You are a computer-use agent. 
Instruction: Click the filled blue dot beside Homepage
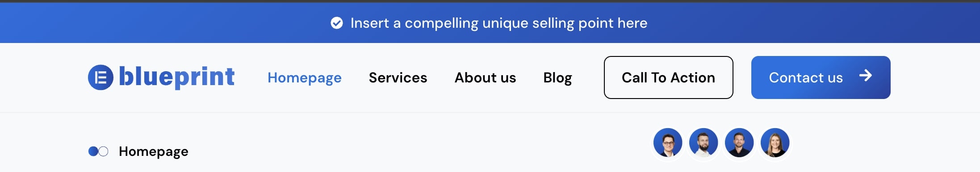pyautogui.click(x=93, y=151)
